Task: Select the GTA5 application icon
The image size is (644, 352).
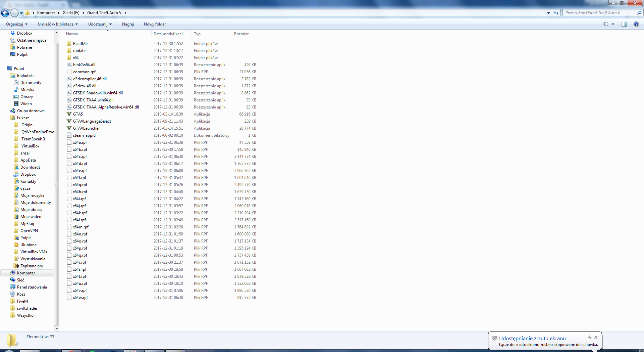Action: [69, 114]
